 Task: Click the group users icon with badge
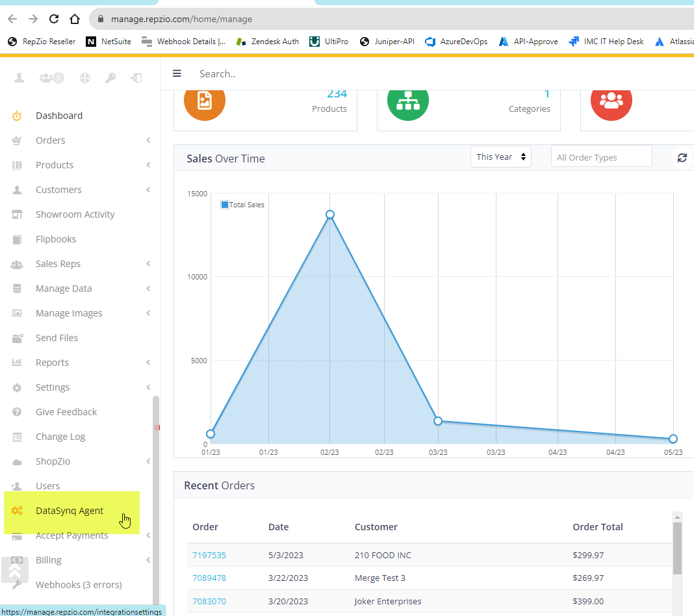tap(51, 78)
